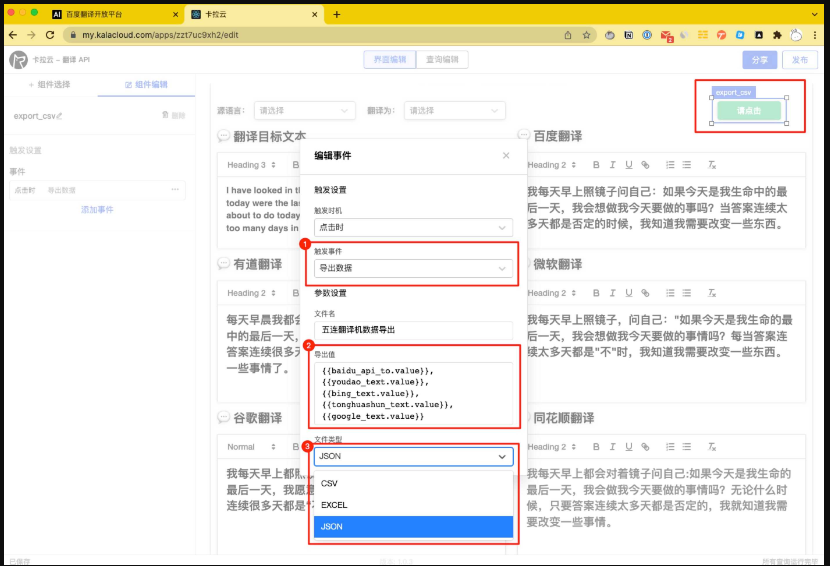Image resolution: width=830 pixels, height=566 pixels.
Task: Apply ordered list in 百度翻译 editor
Action: [x=670, y=165]
